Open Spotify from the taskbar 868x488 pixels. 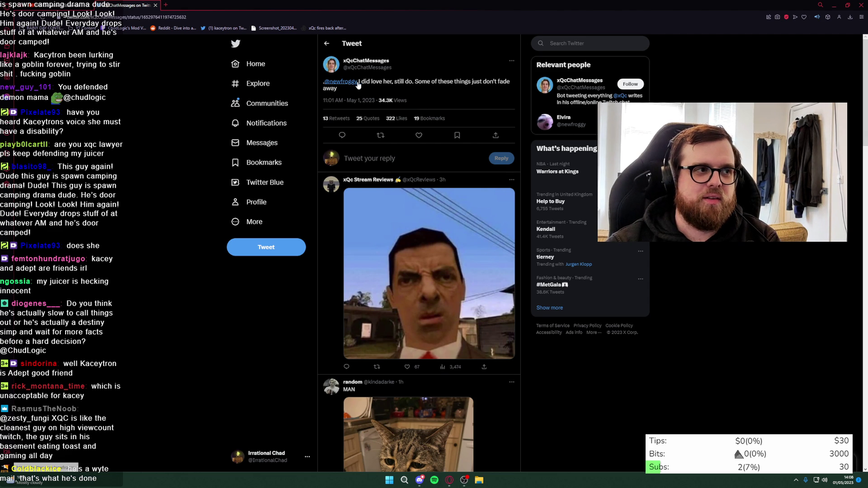pos(434,480)
